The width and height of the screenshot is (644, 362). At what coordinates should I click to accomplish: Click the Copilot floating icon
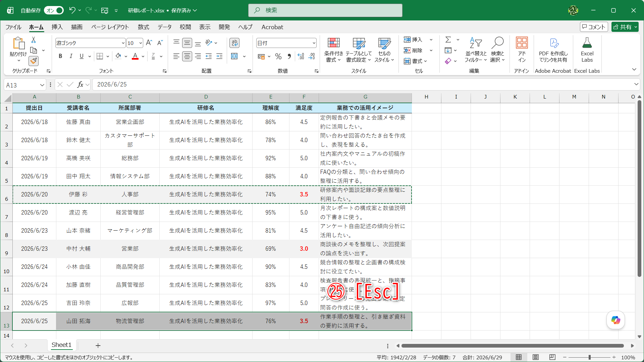tap(615, 320)
